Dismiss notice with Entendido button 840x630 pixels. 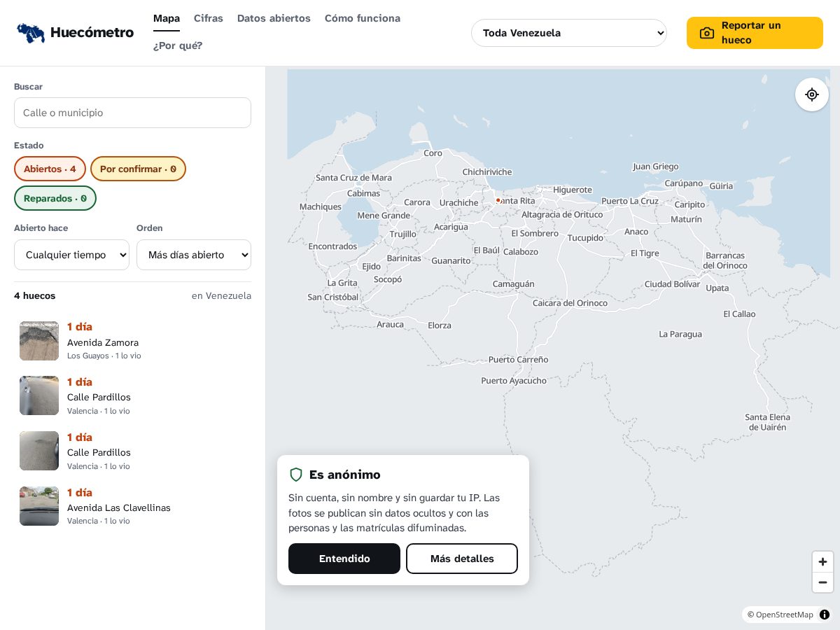(x=344, y=559)
